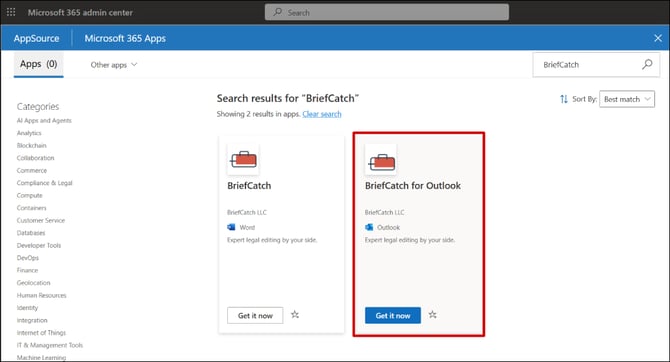Click BriefCatch LLC publisher on the Outlook card
This screenshot has height=362, width=670.
pyautogui.click(x=385, y=212)
